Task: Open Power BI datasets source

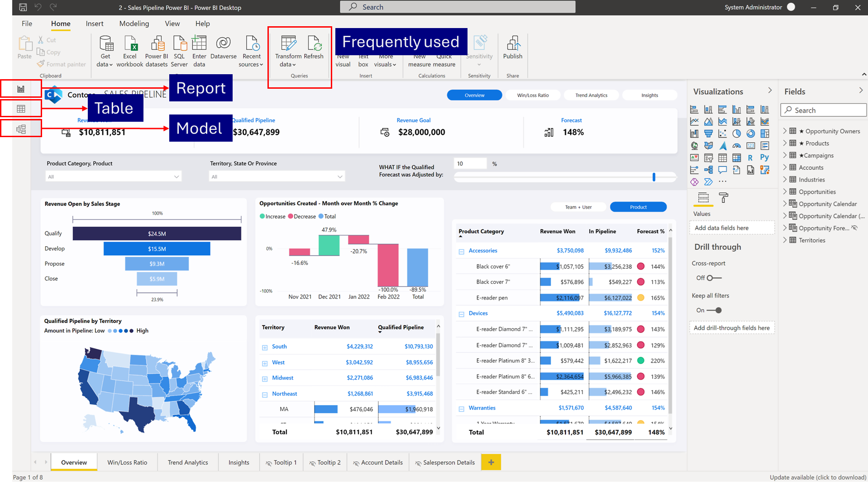Action: [x=157, y=51]
